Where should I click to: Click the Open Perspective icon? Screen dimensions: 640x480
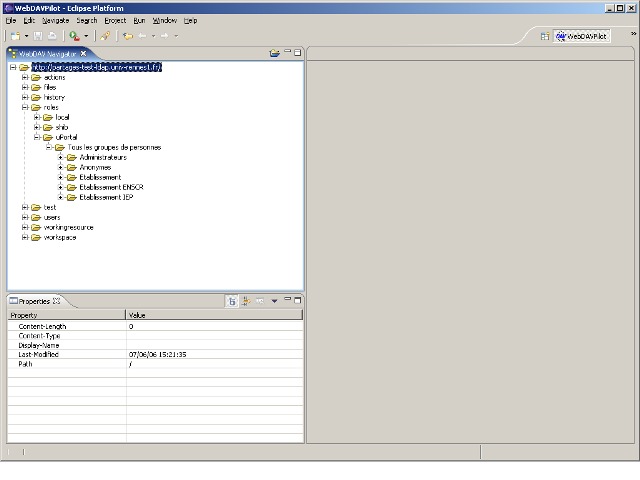pos(545,36)
